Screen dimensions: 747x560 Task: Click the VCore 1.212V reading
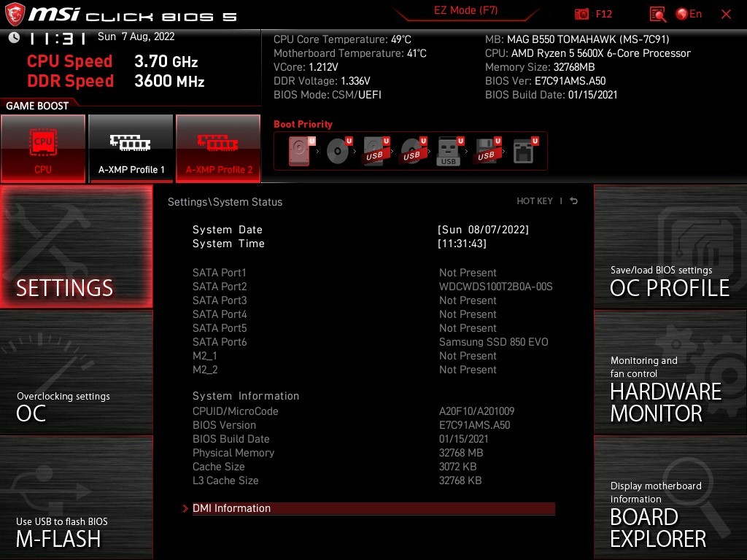pos(306,67)
